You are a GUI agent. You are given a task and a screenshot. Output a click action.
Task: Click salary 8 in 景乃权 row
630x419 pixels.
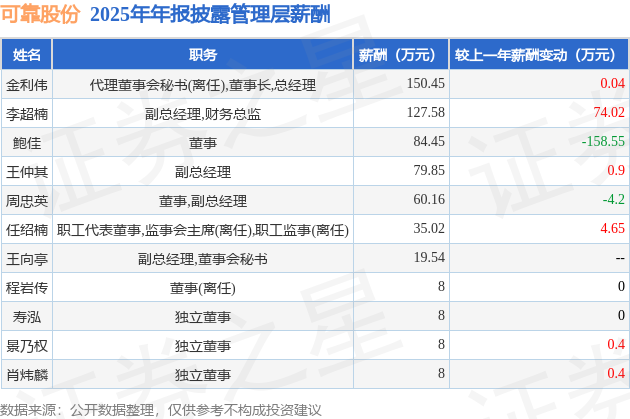(441, 344)
